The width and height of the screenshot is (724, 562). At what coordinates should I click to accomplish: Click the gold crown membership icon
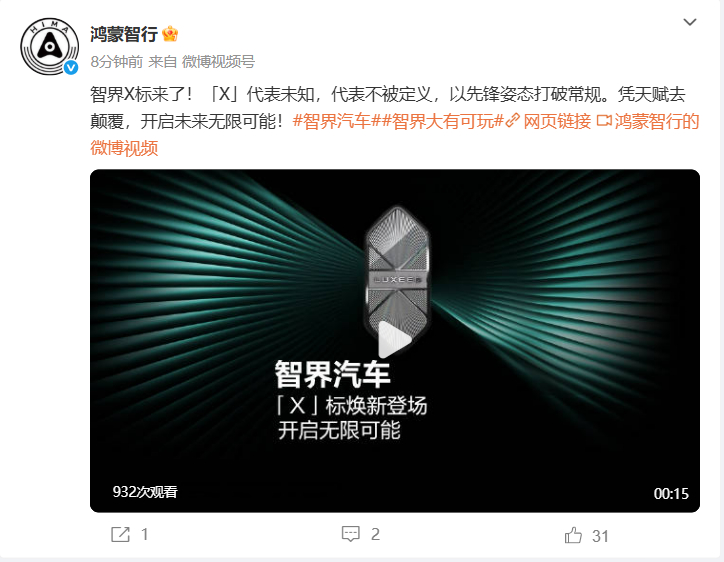coord(170,34)
